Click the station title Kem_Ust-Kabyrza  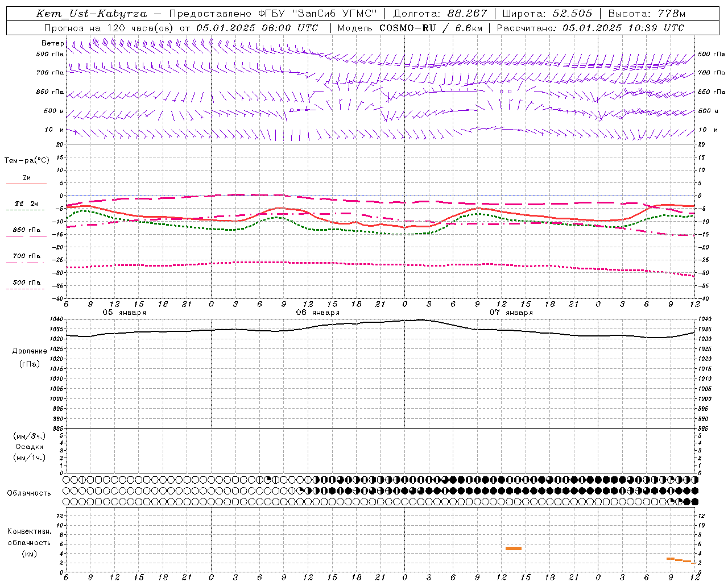point(92,14)
